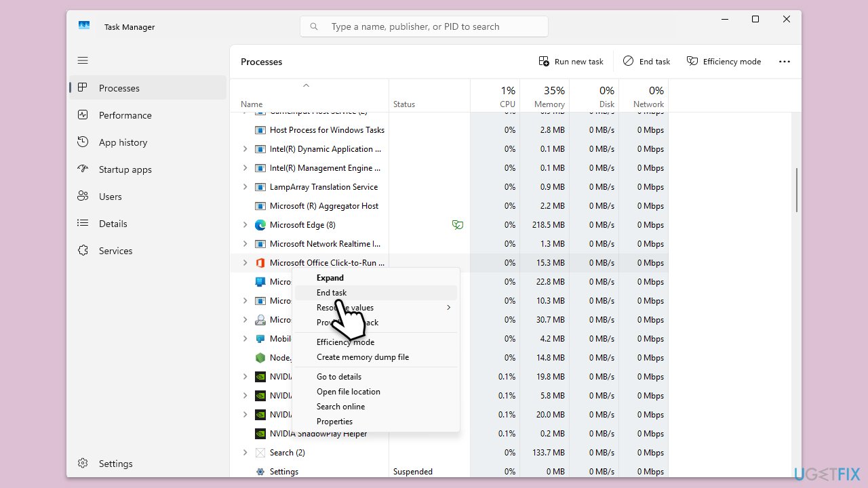This screenshot has width=868, height=488.
Task: Select End task from the context menu
Action: click(x=332, y=293)
